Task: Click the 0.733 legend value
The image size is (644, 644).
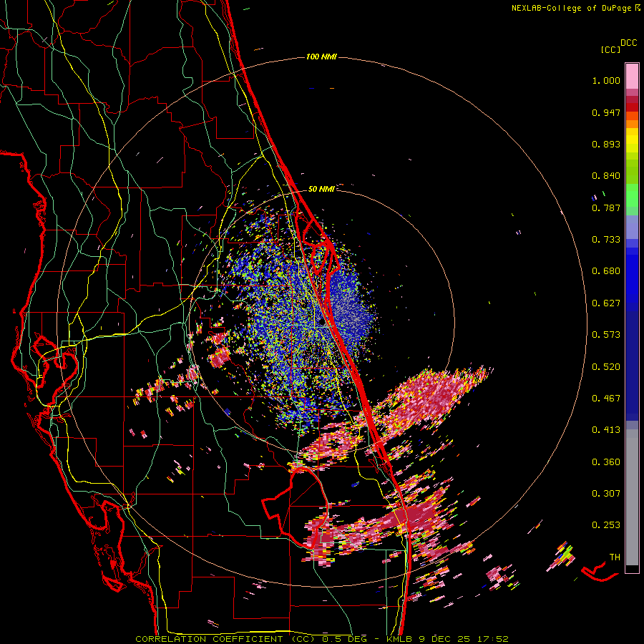Action: pyautogui.click(x=606, y=240)
